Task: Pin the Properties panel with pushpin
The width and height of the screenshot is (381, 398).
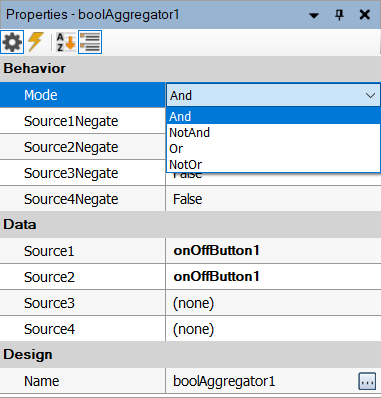Action: 339,15
